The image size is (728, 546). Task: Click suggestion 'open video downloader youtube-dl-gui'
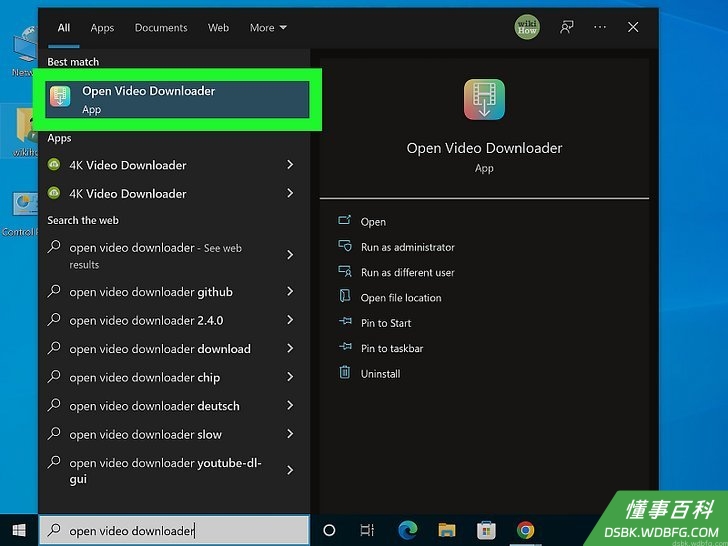coord(174,471)
